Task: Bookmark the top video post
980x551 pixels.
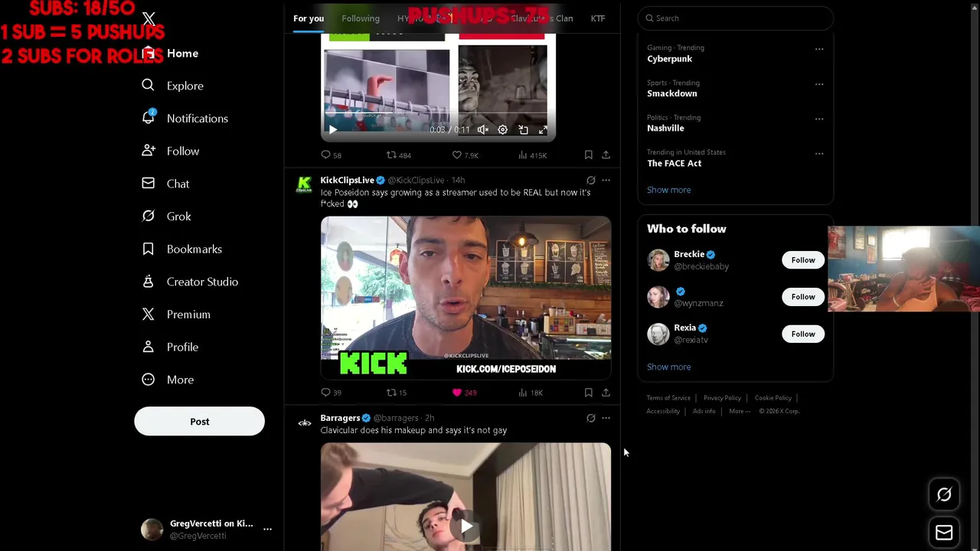Action: [589, 155]
